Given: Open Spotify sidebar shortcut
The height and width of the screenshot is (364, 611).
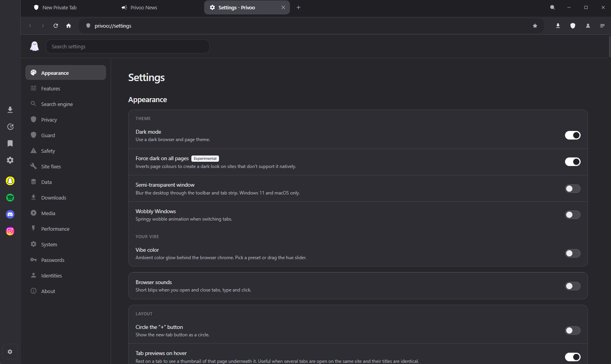Looking at the screenshot, I should click(10, 198).
